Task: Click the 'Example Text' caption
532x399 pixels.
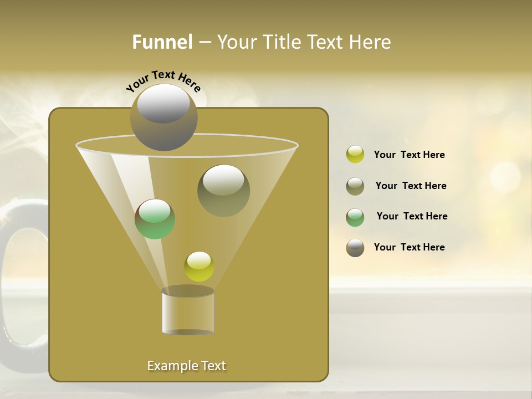Action: 186,365
